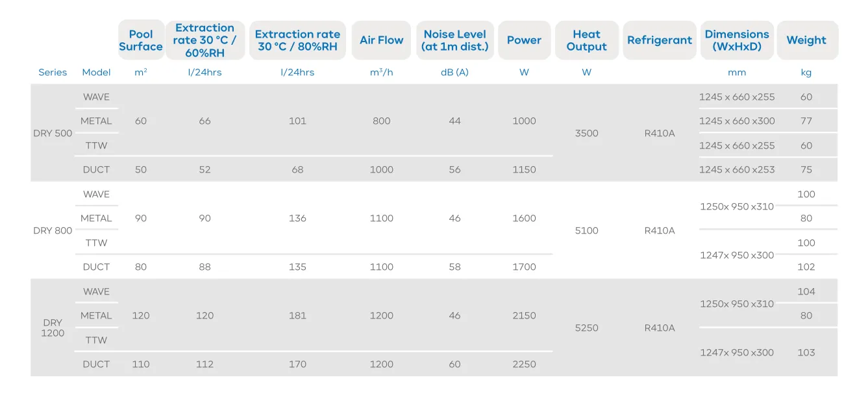Click the Extraction rate 30 °C / 80%RH header
The height and width of the screenshot is (399, 868).
click(297, 40)
